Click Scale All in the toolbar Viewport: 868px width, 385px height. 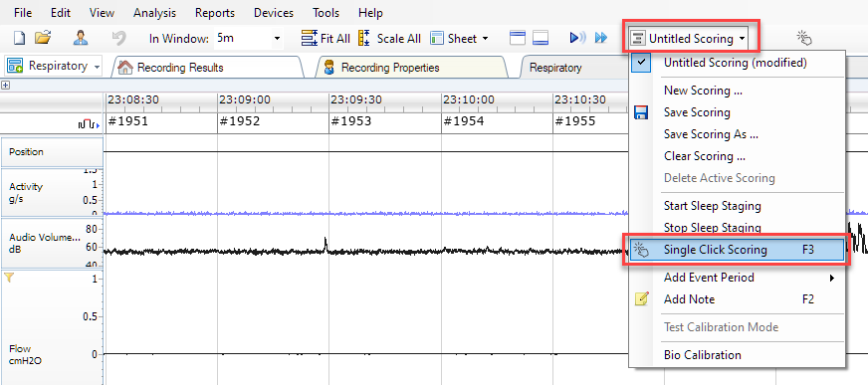[390, 39]
